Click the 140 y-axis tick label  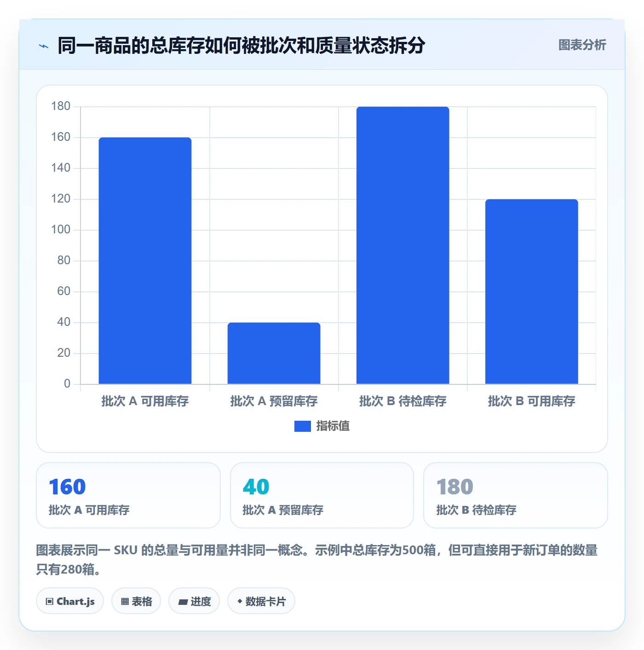pyautogui.click(x=61, y=168)
